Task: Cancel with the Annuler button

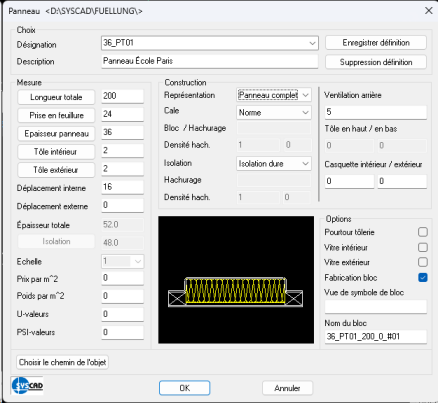Action: pyautogui.click(x=287, y=388)
